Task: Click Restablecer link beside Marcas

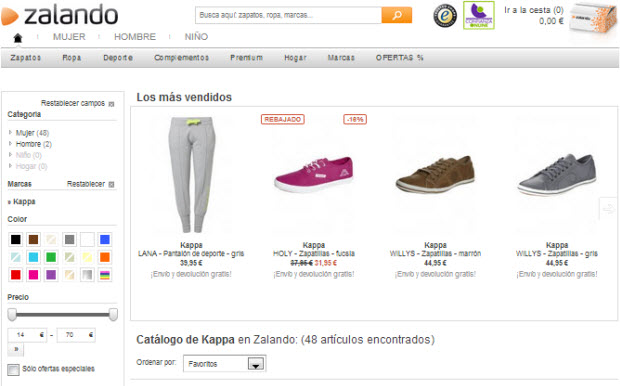Action: pyautogui.click(x=86, y=184)
